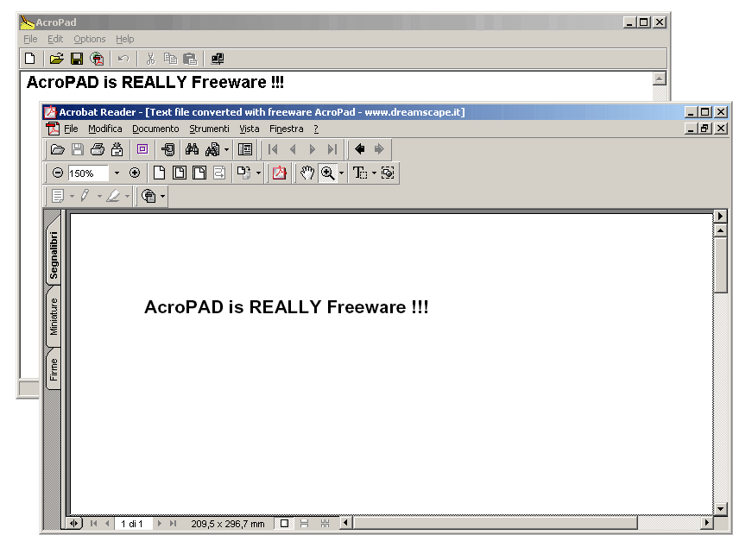Expand Zoom tool dropdown arrow
Image resolution: width=752 pixels, height=560 pixels.
[341, 173]
